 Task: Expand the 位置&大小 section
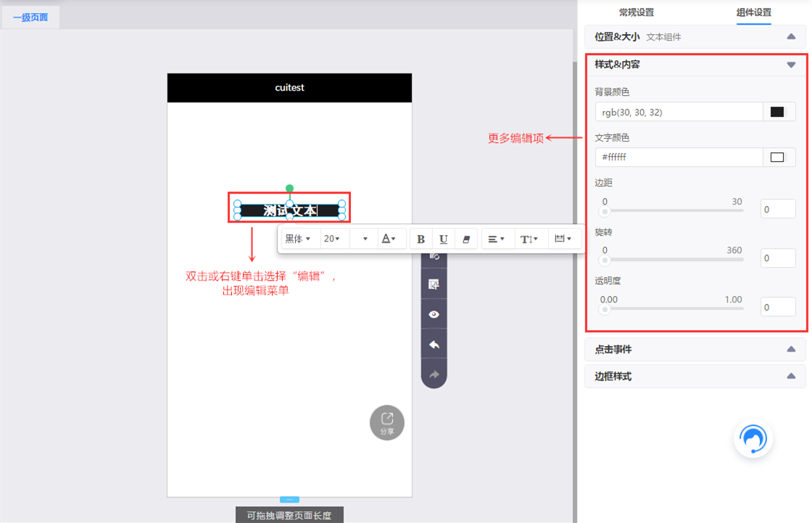(695, 37)
